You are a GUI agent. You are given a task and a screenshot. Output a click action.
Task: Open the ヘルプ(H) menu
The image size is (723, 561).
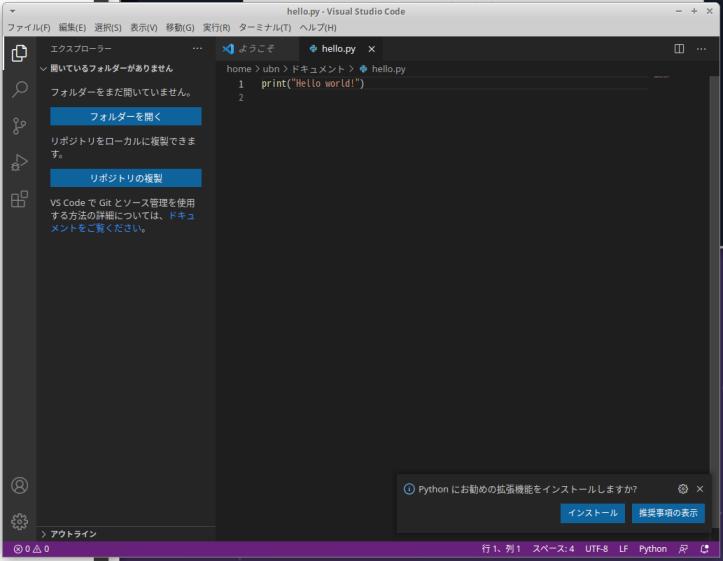pyautogui.click(x=318, y=28)
